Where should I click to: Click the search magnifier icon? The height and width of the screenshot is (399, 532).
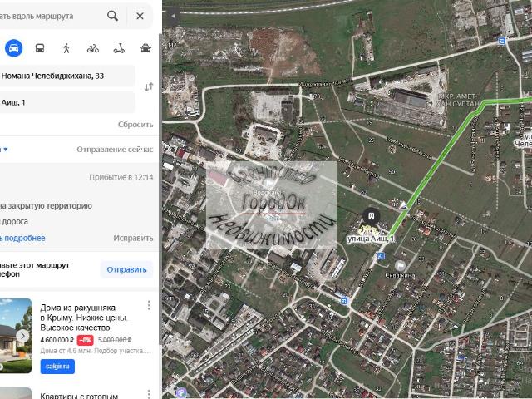click(x=112, y=16)
